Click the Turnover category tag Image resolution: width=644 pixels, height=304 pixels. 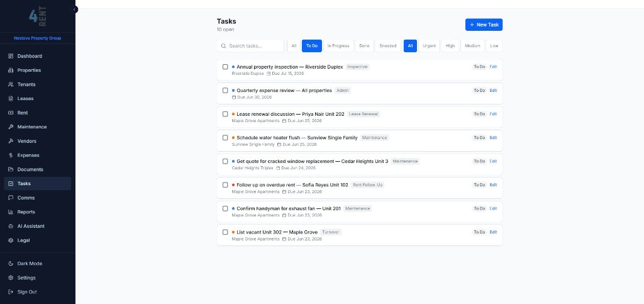pos(331,232)
